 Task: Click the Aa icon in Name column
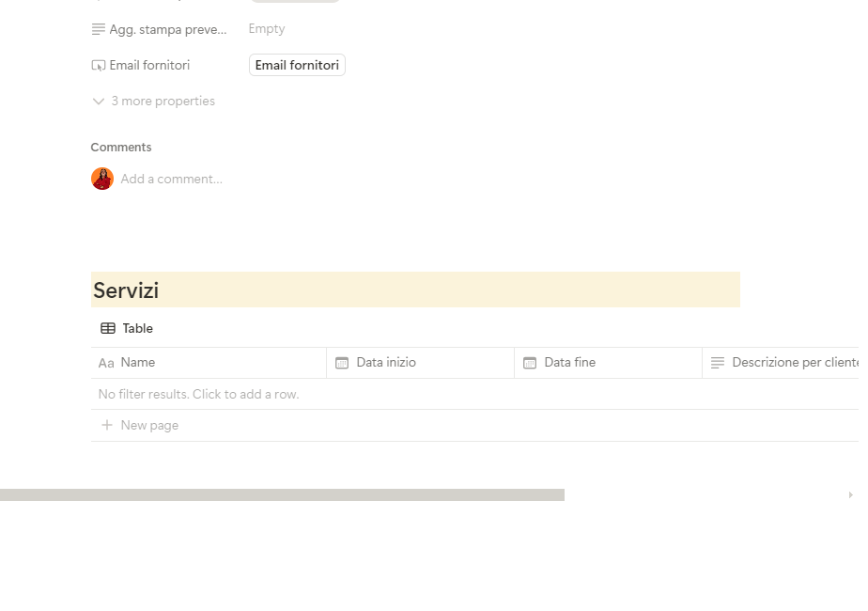(106, 363)
